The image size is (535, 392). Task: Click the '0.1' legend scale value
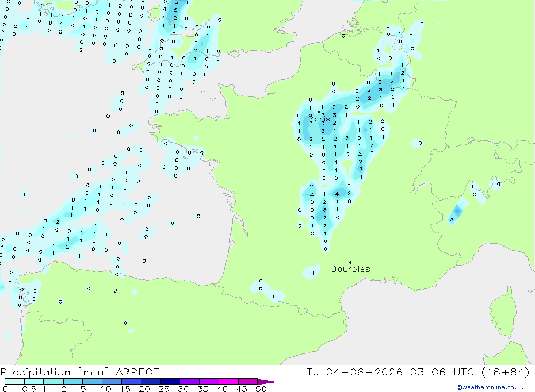click(9, 389)
